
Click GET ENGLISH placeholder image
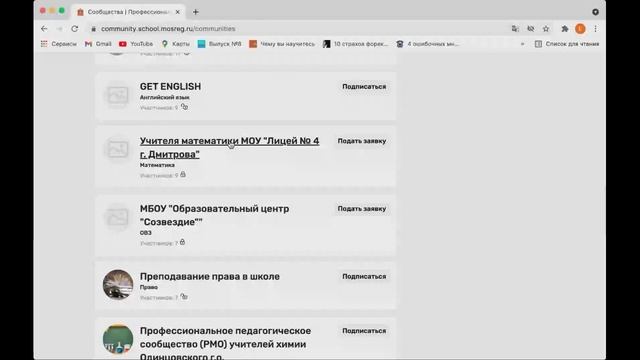[118, 96]
